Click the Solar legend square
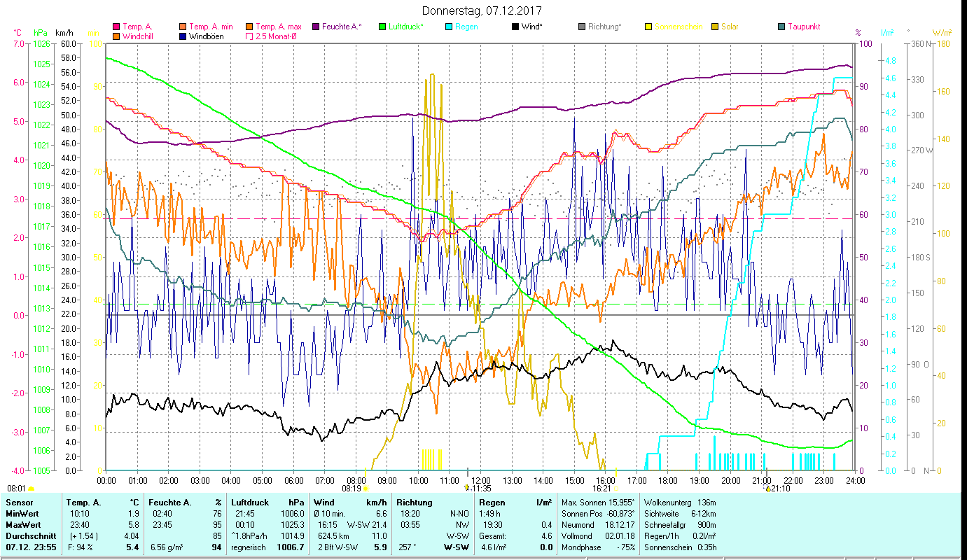Image resolution: width=967 pixels, height=560 pixels. (714, 27)
